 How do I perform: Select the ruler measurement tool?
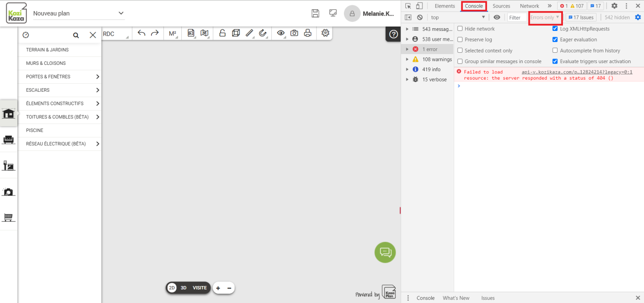coord(249,33)
